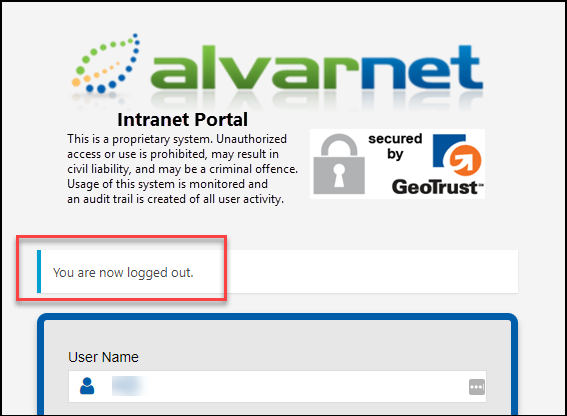Click the blue border of the login panel

coord(277,317)
